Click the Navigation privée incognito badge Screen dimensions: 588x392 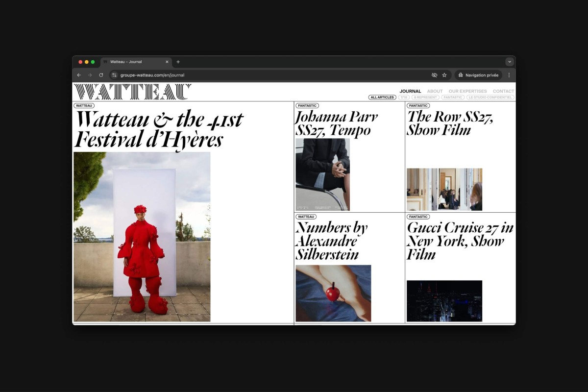point(478,75)
